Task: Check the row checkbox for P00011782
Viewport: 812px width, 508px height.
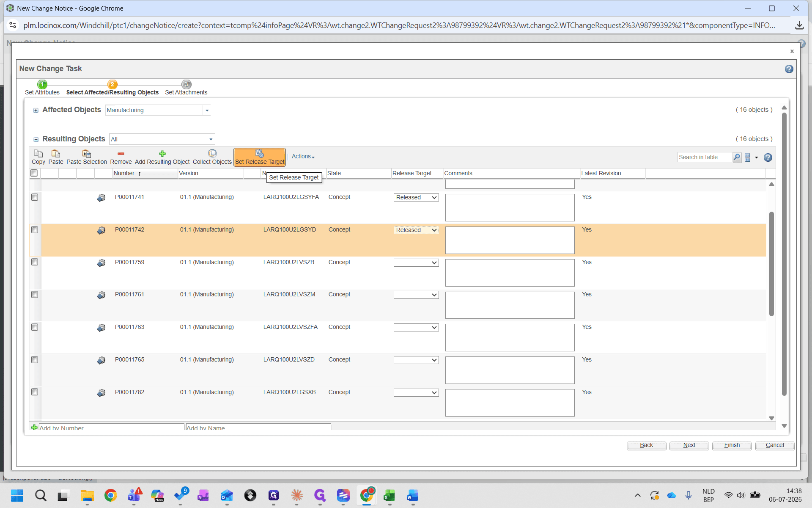Action: pyautogui.click(x=35, y=392)
